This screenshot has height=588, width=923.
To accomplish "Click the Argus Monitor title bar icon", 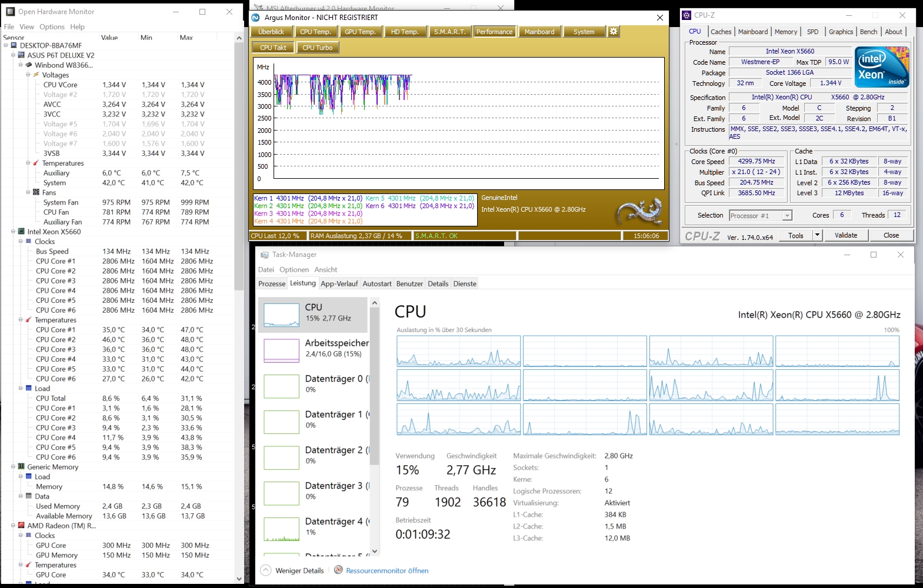I will (255, 18).
